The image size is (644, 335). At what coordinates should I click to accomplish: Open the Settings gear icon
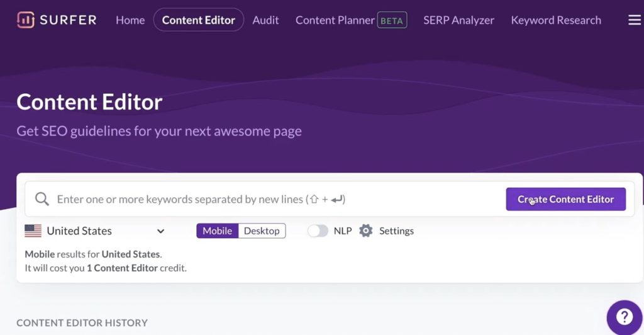[365, 230]
